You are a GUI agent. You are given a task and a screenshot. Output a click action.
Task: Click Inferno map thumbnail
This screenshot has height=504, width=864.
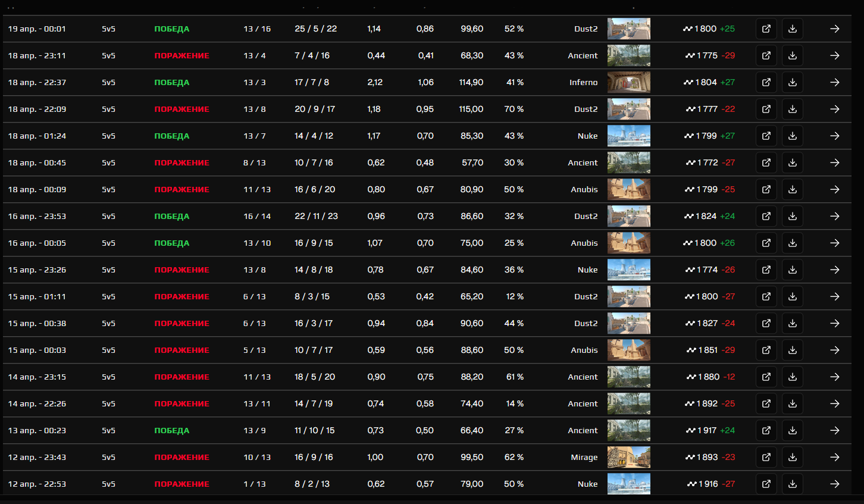pos(629,82)
